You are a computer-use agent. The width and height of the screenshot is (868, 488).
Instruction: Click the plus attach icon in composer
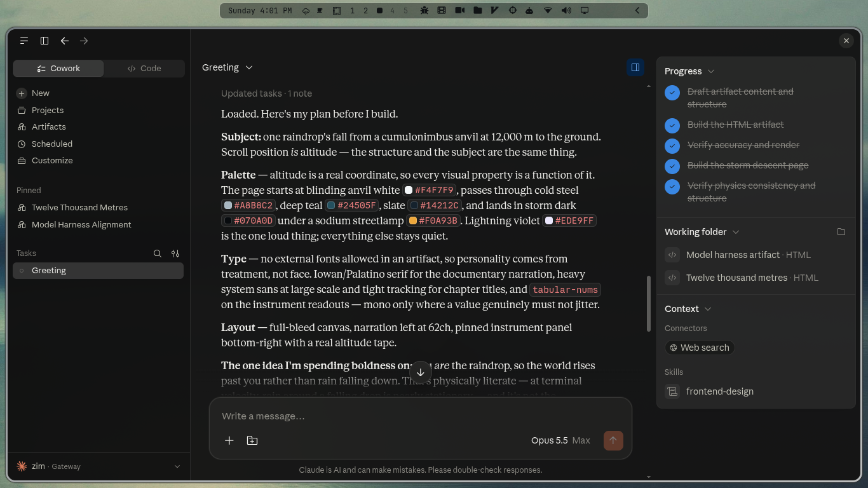click(229, 440)
